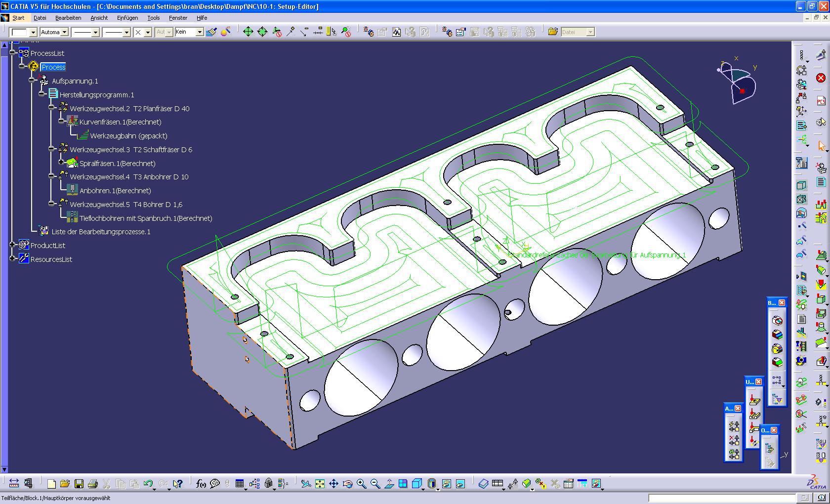Open the f(x) formula tool

(x=201, y=484)
